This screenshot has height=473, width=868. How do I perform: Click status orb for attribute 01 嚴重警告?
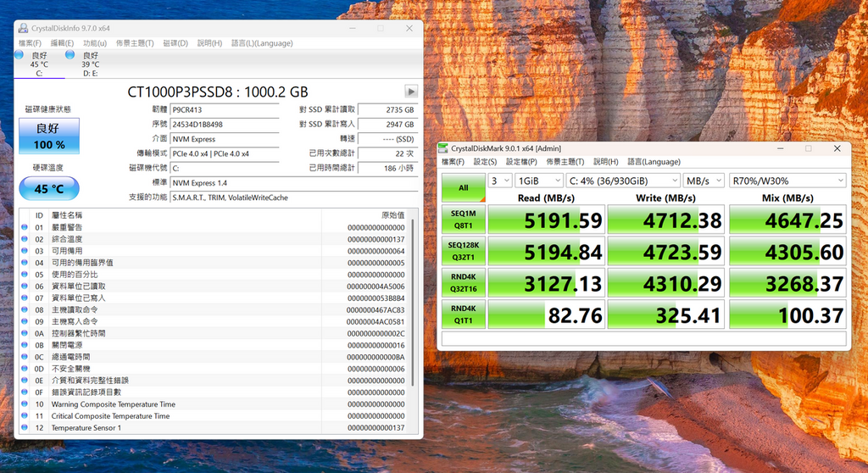[x=25, y=227]
